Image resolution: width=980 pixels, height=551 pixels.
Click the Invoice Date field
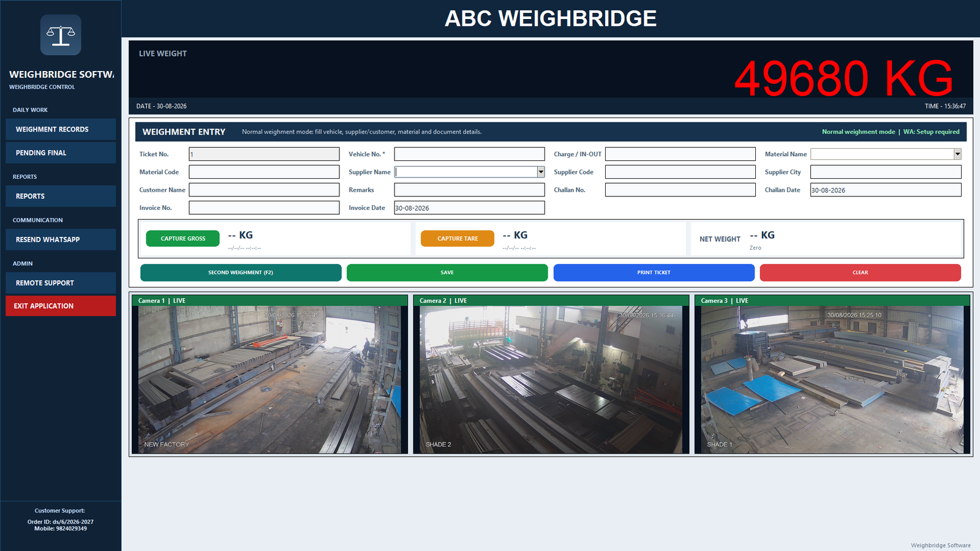click(469, 208)
